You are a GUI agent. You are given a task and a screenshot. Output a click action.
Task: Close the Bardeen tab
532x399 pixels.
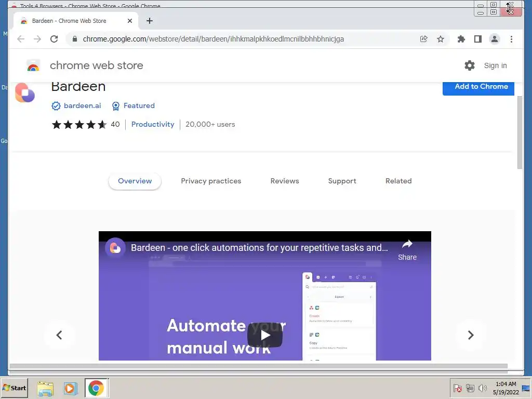pos(129,21)
